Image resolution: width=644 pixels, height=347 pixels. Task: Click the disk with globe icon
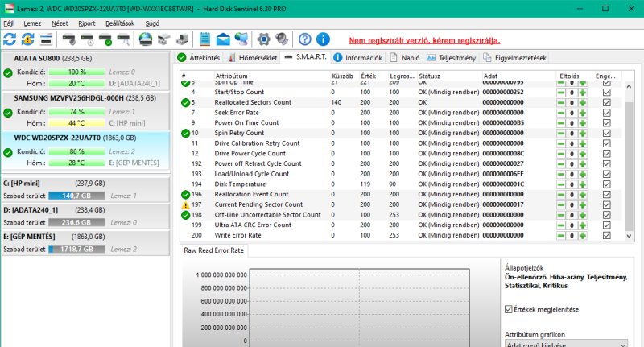click(x=146, y=39)
